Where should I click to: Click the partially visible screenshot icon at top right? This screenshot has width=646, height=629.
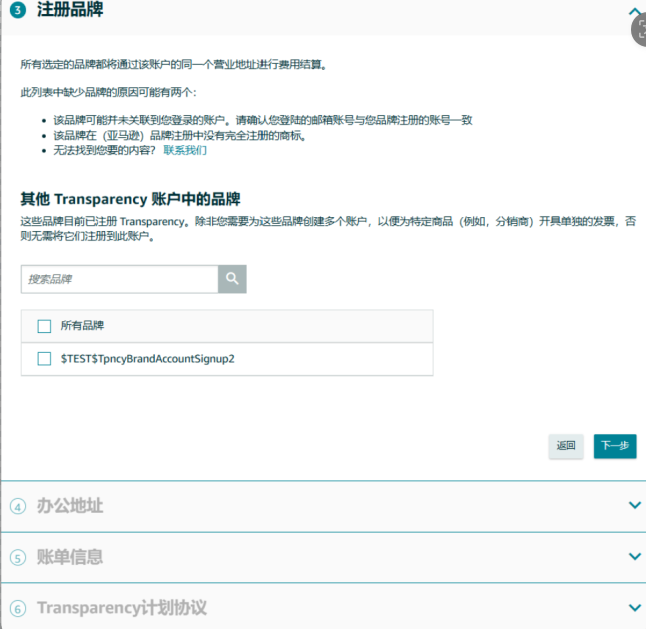click(x=639, y=29)
